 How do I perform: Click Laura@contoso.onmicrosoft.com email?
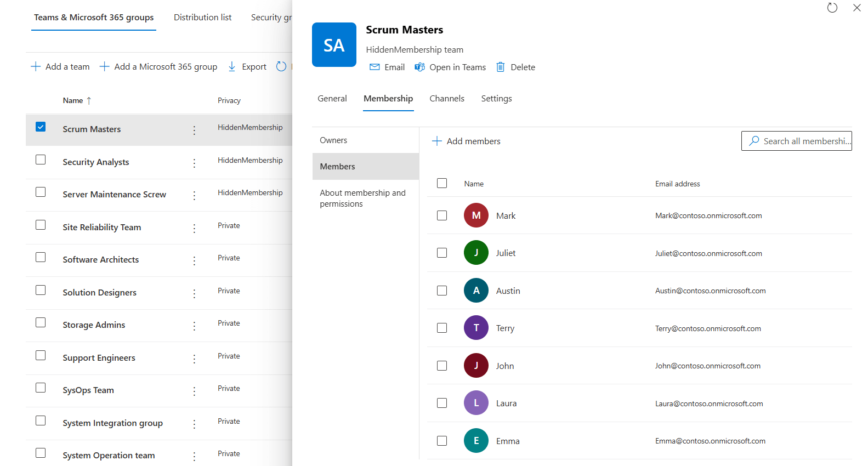(709, 404)
